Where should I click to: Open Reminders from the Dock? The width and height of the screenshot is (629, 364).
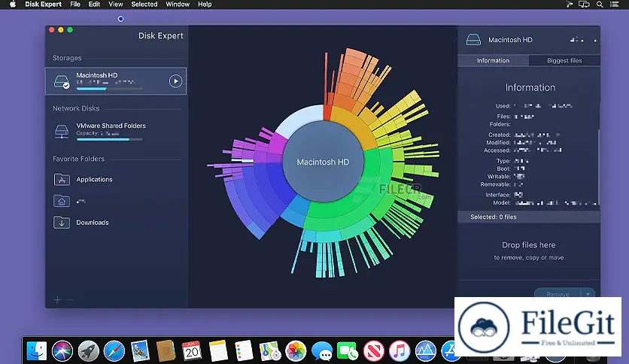pos(244,351)
